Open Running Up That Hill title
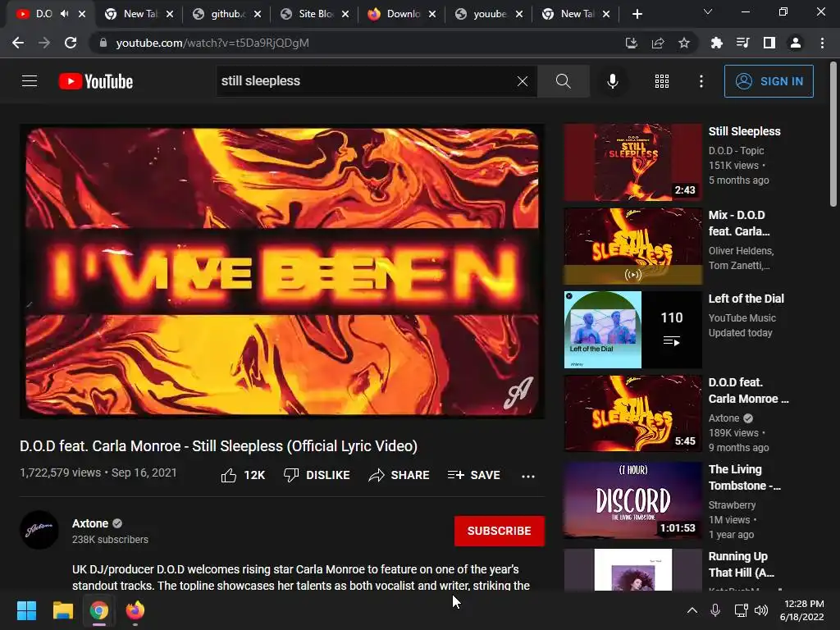 click(741, 564)
